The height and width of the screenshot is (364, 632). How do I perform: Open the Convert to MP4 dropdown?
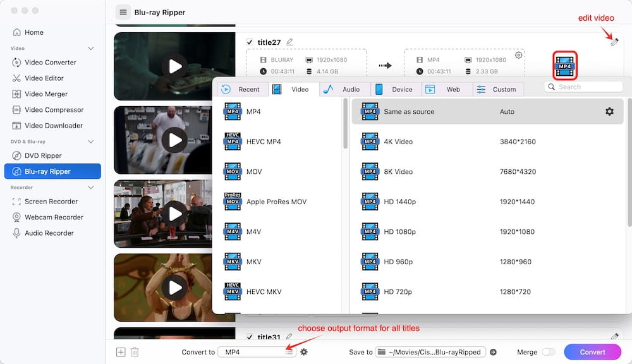click(257, 352)
